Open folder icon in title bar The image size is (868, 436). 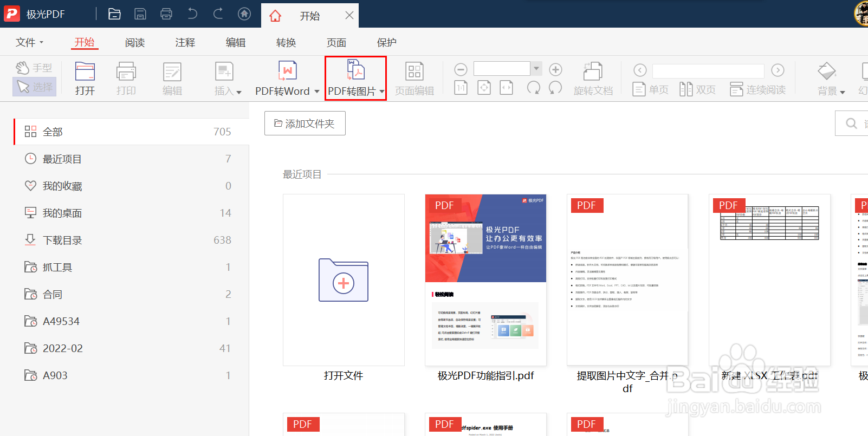point(114,14)
